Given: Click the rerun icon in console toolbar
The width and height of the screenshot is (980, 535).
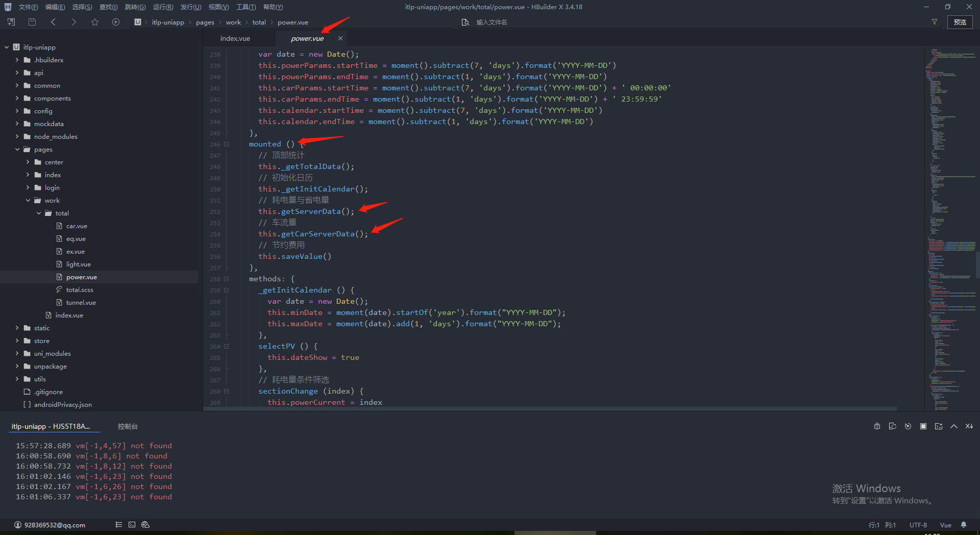Looking at the screenshot, I should pyautogui.click(x=908, y=426).
